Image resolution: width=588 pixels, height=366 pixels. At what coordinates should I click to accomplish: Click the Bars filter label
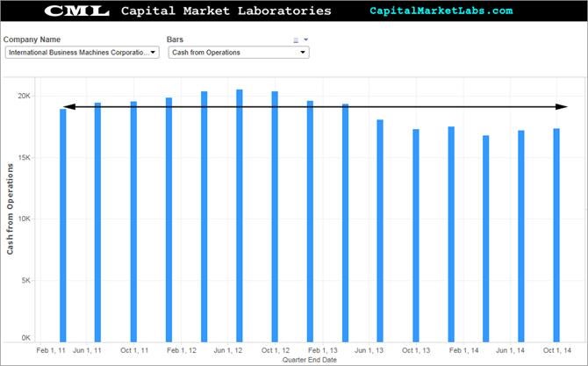tap(175, 39)
